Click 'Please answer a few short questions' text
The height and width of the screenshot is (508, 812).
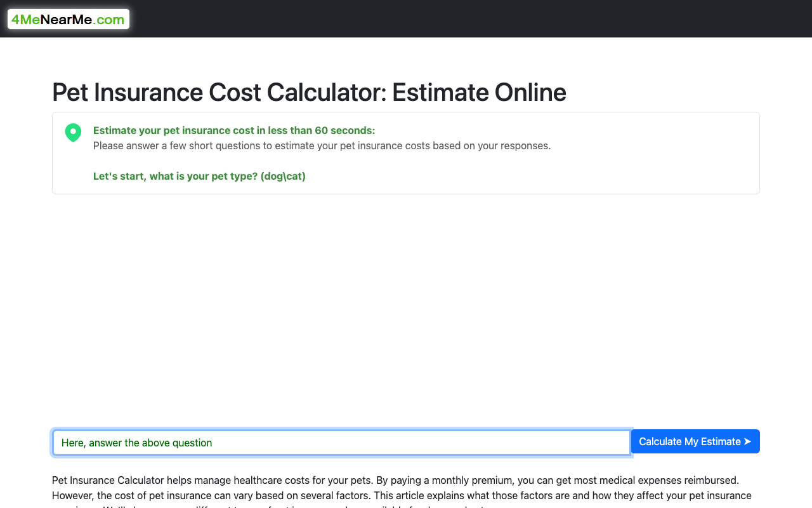point(322,145)
